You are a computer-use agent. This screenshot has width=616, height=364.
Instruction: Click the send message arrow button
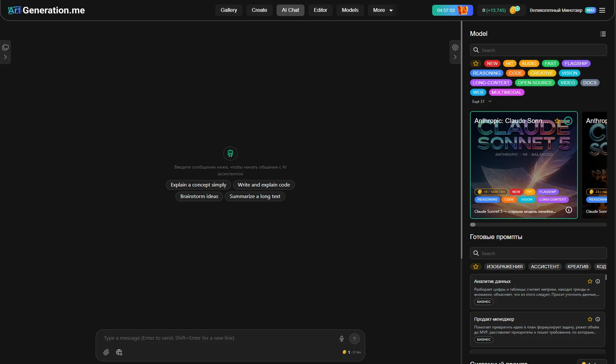(x=355, y=339)
